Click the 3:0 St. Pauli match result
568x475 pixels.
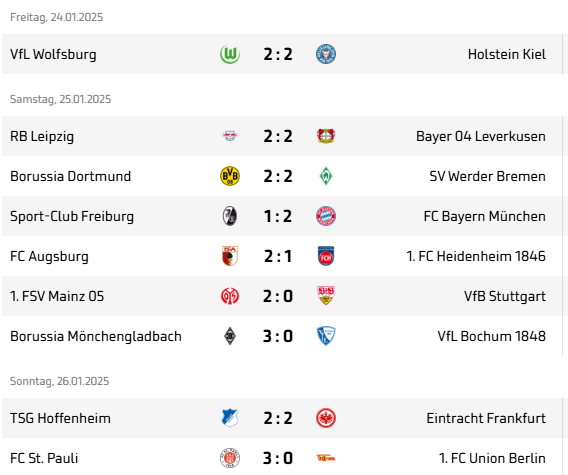click(278, 458)
